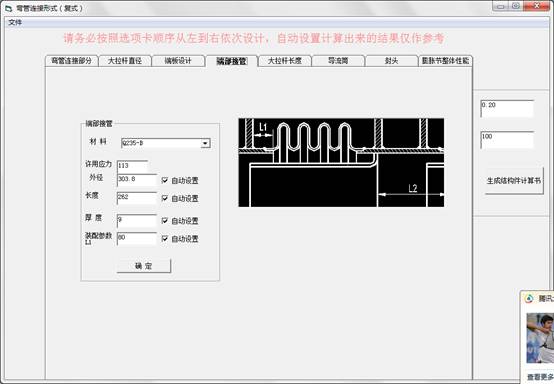Screen dimensions: 554x384
Task: Open the 材料 Q235-B dropdown
Action: coord(205,143)
